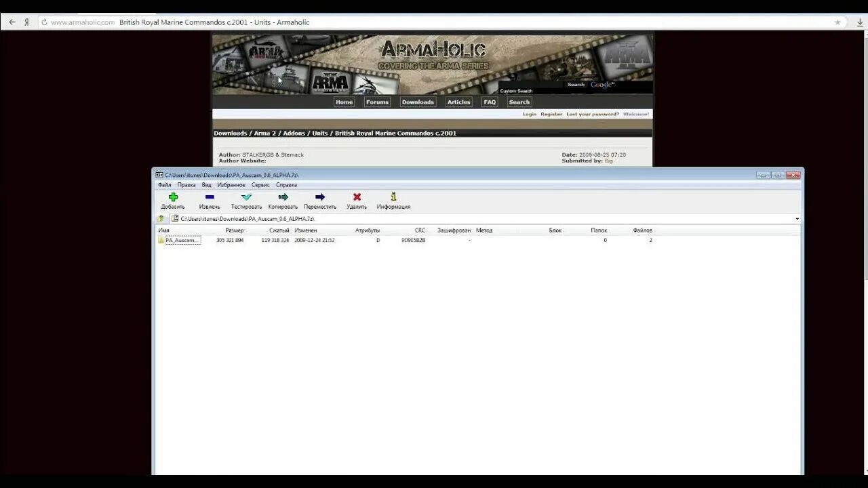The height and width of the screenshot is (488, 868).
Task: Click the Тестировать checkmark icon
Action: [x=246, y=197]
